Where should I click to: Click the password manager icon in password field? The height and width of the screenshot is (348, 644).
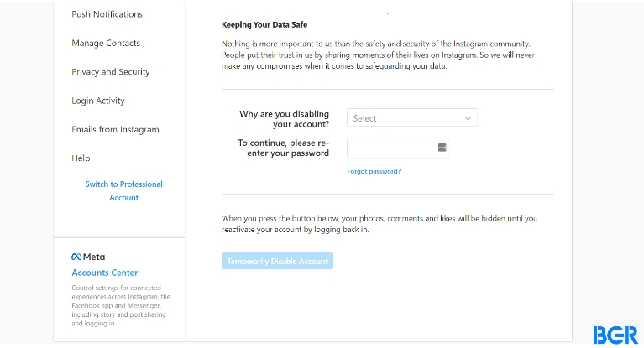coord(442,148)
